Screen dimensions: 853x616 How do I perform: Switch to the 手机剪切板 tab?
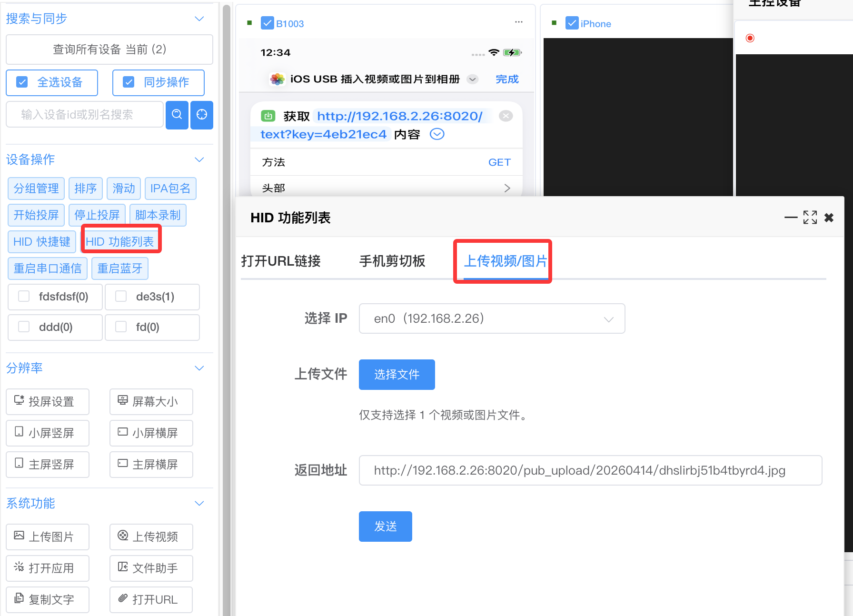click(392, 261)
